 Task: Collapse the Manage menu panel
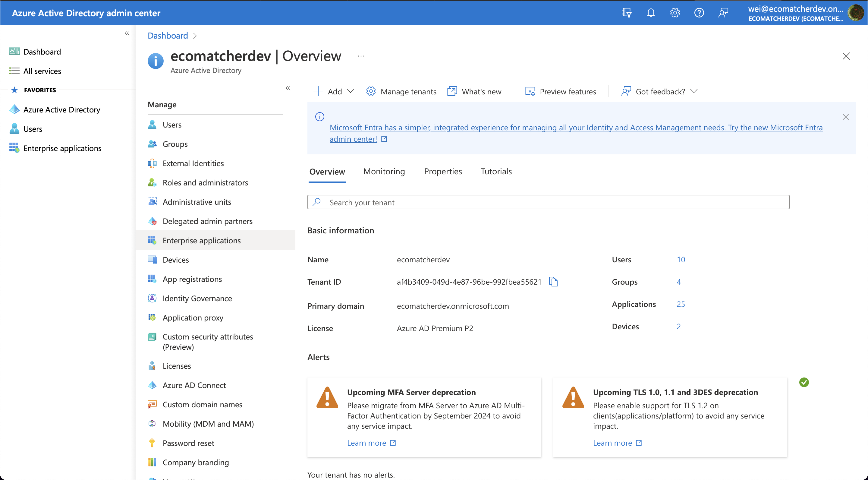(x=288, y=88)
